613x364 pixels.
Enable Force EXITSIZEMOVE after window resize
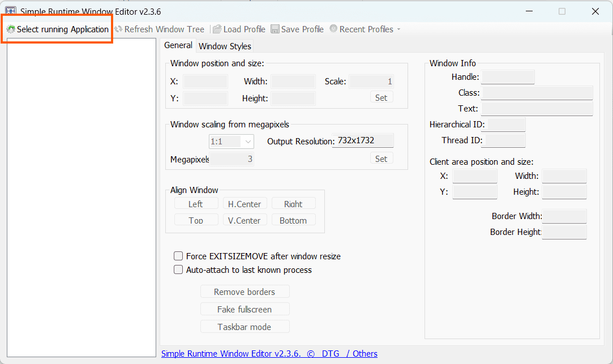[178, 256]
